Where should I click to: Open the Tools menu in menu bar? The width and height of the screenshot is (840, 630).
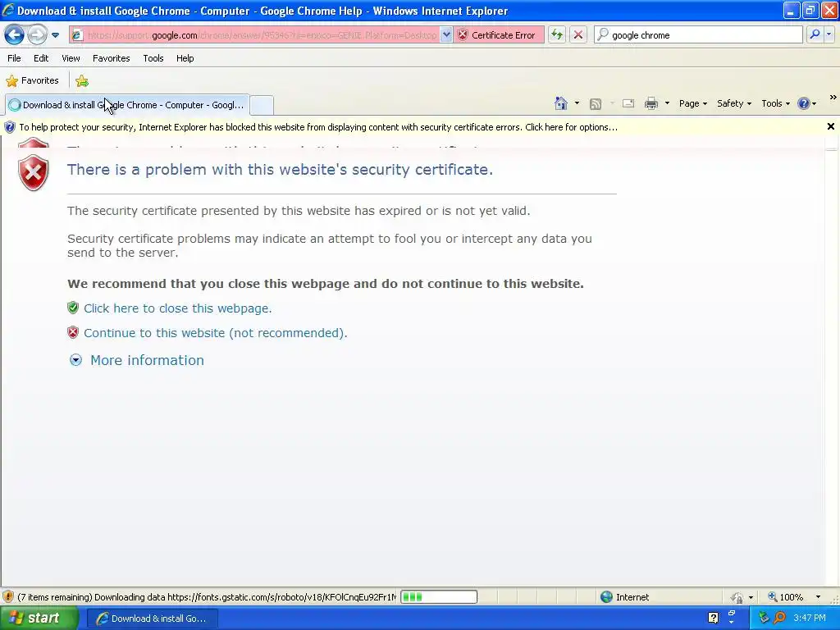pyautogui.click(x=153, y=58)
